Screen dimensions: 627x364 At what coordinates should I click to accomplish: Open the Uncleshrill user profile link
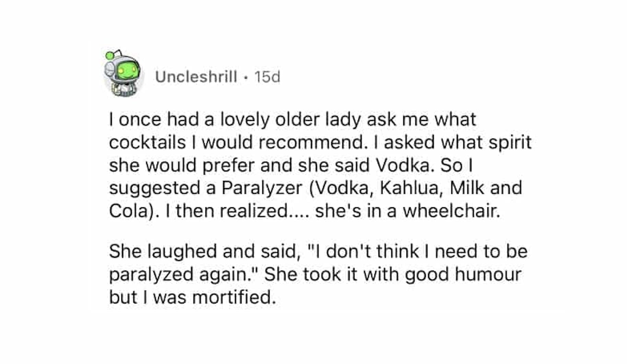click(196, 77)
